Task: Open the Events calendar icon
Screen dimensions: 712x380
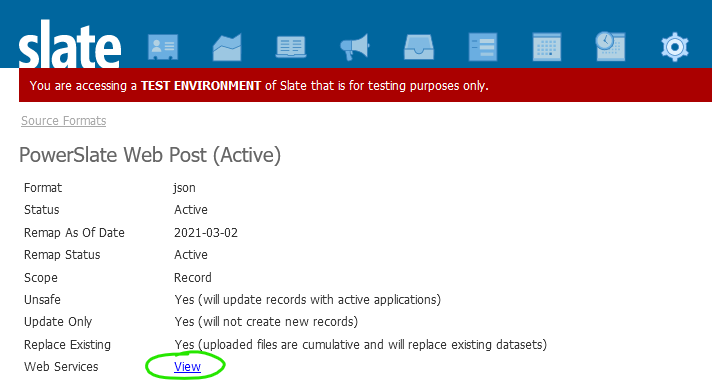Action: 547,47
